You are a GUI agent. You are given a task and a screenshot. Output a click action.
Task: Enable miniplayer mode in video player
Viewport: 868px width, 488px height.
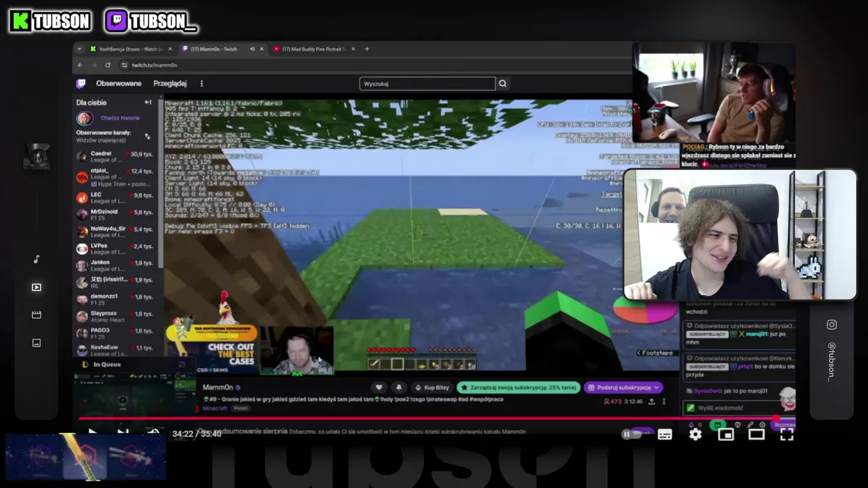coord(726,434)
